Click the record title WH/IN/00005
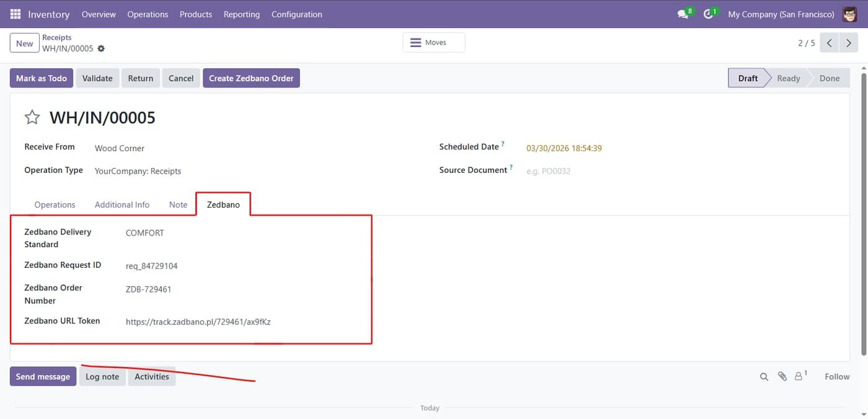 tap(102, 118)
